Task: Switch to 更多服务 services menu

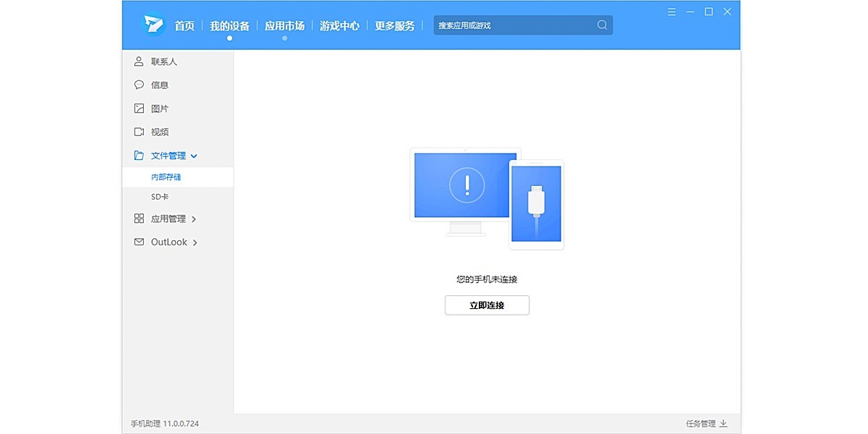Action: [395, 25]
